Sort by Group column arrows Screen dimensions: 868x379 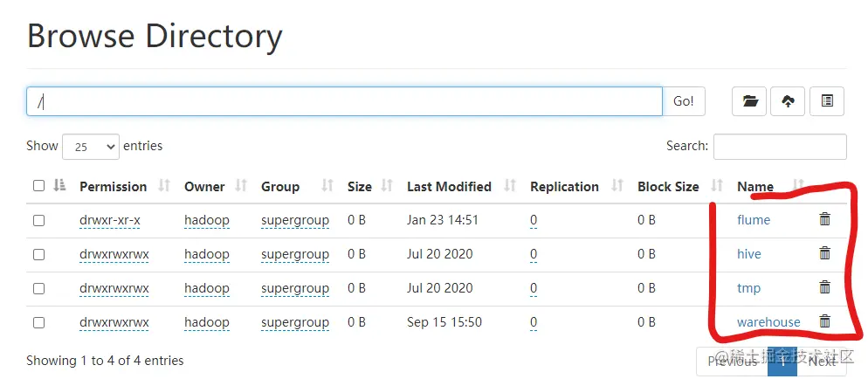327,186
